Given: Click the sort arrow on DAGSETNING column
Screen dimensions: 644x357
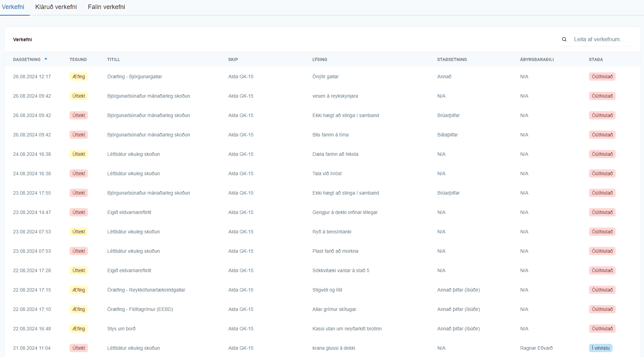Looking at the screenshot, I should [x=46, y=59].
